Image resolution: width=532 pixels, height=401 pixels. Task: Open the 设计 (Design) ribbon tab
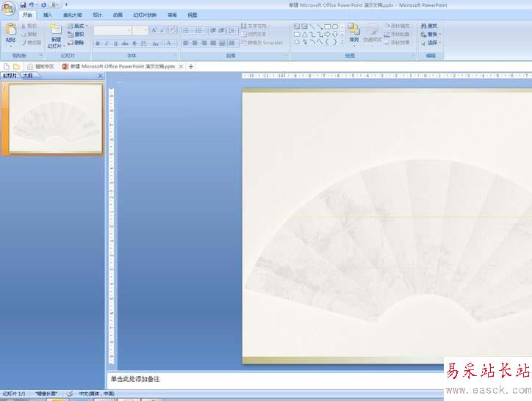[x=98, y=15]
